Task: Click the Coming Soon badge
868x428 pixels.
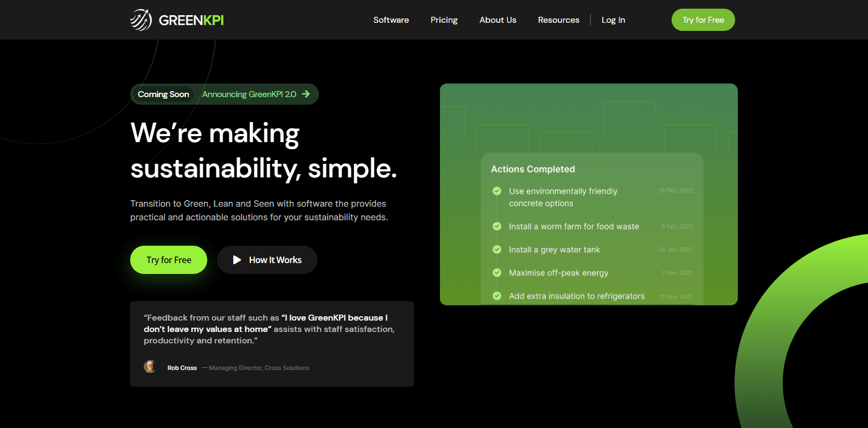Action: (163, 94)
